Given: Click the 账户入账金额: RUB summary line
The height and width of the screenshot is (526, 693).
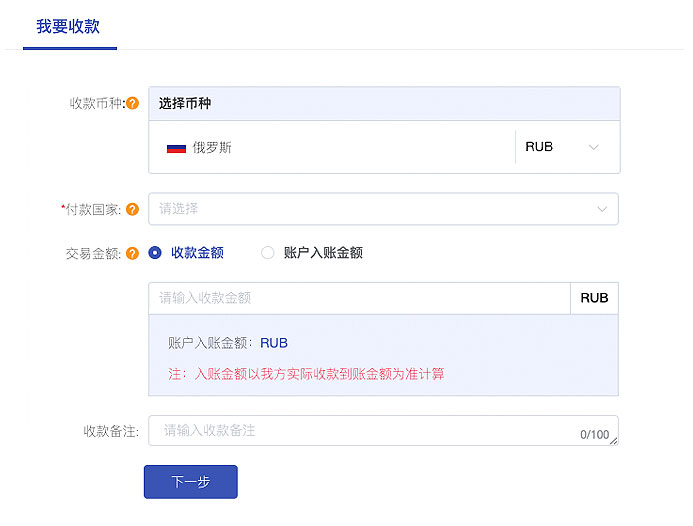Looking at the screenshot, I should pyautogui.click(x=228, y=343).
